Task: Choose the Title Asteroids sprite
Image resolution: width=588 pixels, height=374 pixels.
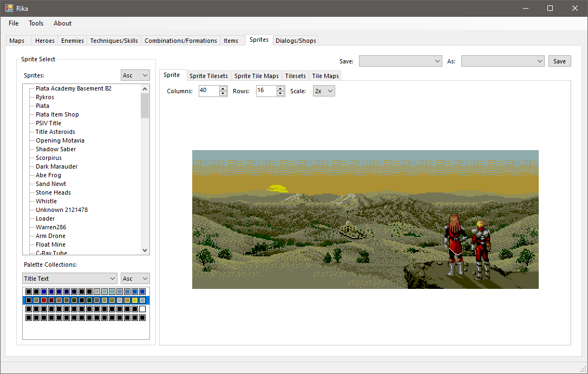Action: tap(56, 132)
